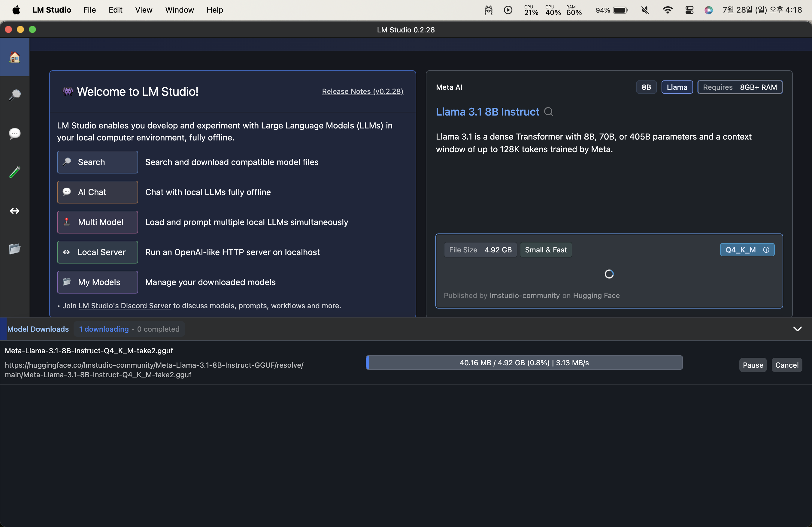Collapse the Model Downloads panel chevron
812x527 pixels.
(x=797, y=329)
